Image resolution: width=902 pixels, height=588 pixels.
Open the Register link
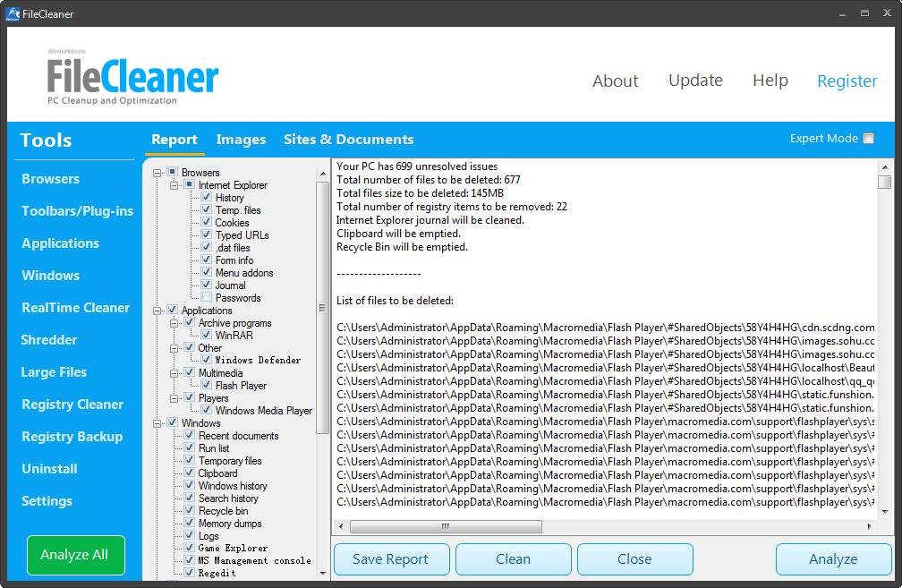click(847, 81)
